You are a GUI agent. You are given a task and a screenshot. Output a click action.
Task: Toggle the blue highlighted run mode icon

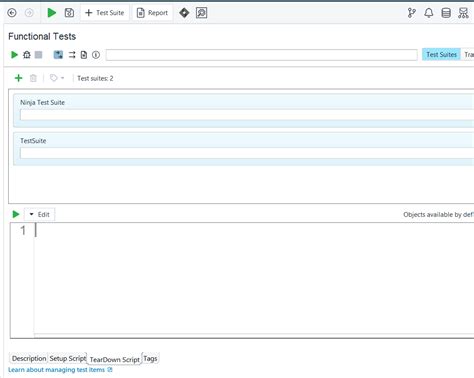point(58,55)
